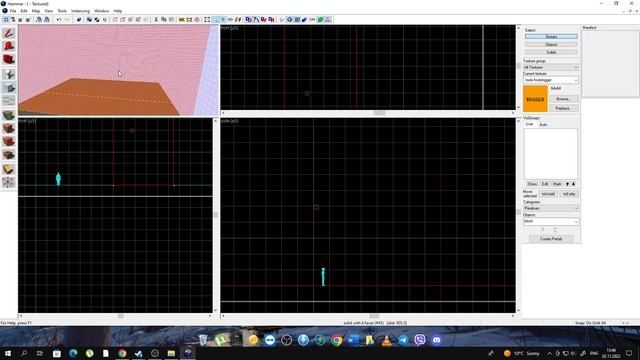The image size is (640, 360).
Task: Select the Apply Overlays tool
Action: click(9, 141)
